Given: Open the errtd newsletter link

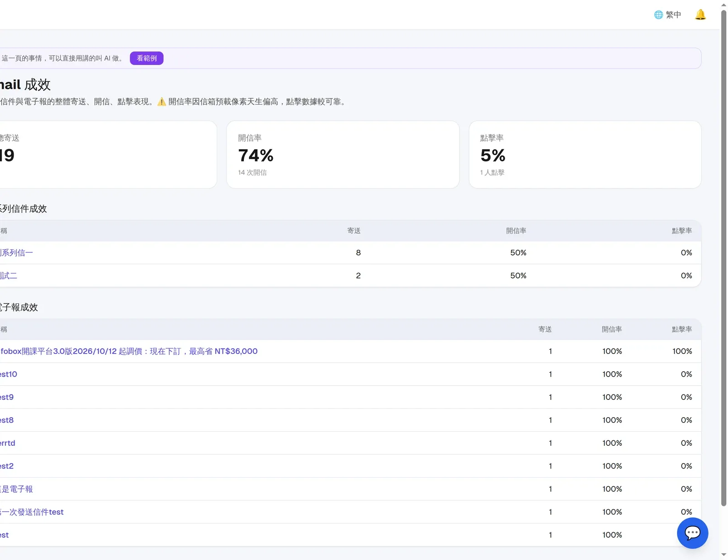Looking at the screenshot, I should (x=7, y=443).
